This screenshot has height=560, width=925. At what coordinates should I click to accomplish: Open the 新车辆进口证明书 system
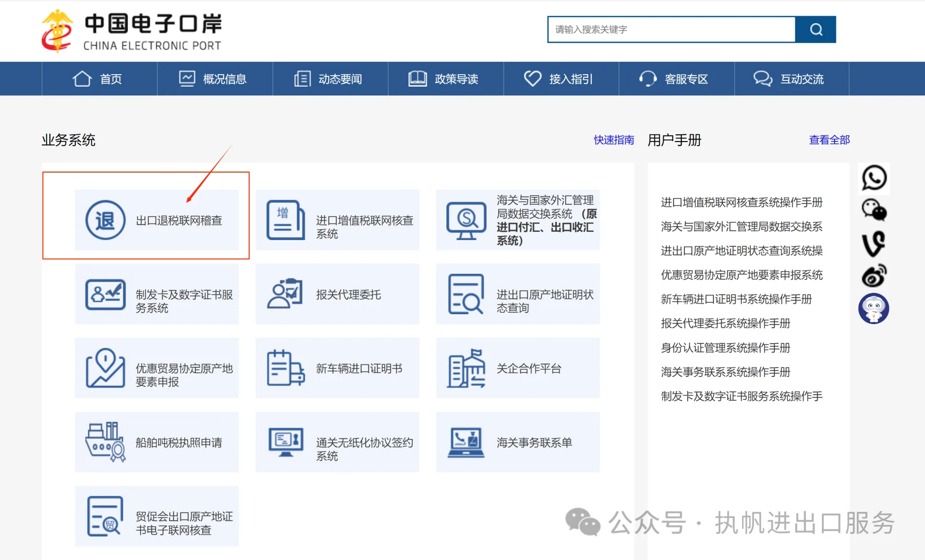[x=337, y=368]
